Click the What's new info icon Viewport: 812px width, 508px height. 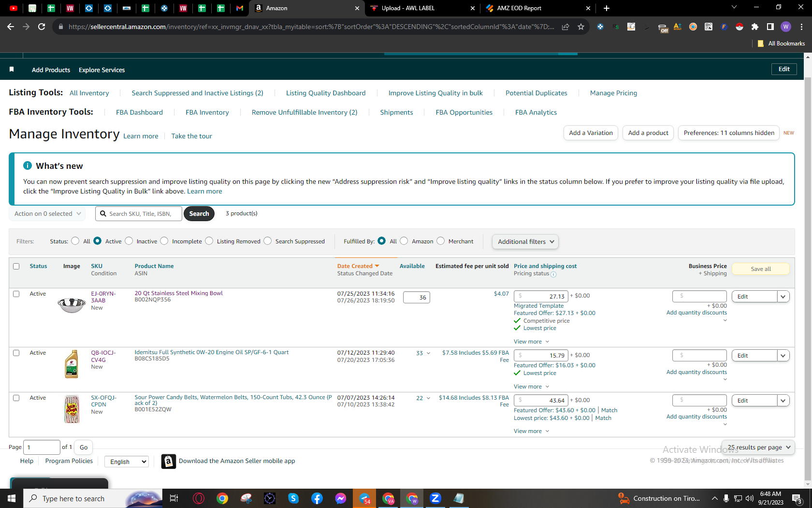[28, 165]
